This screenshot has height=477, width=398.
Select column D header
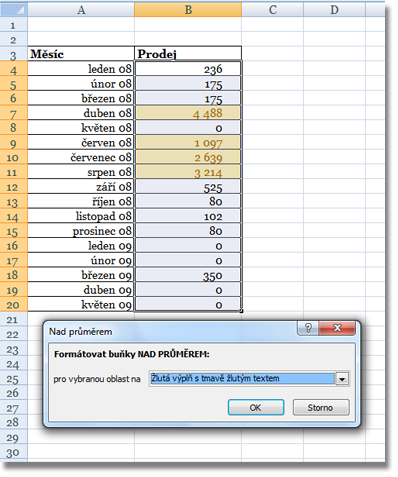point(334,10)
